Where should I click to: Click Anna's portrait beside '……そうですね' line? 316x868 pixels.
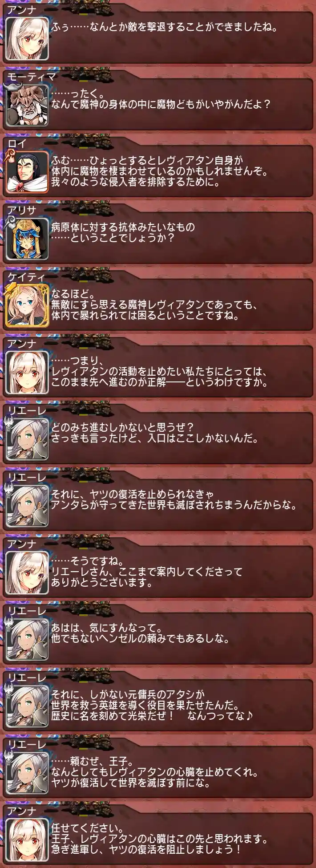pyautogui.click(x=27, y=573)
